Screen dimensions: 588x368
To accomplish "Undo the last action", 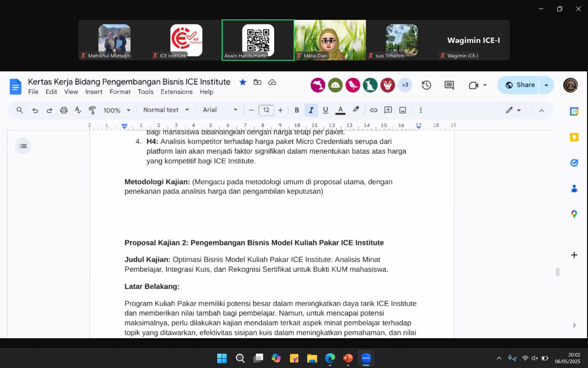I will [x=35, y=110].
